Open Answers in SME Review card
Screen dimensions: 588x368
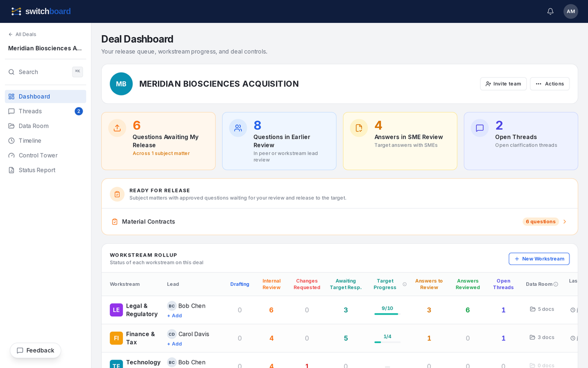point(400,141)
